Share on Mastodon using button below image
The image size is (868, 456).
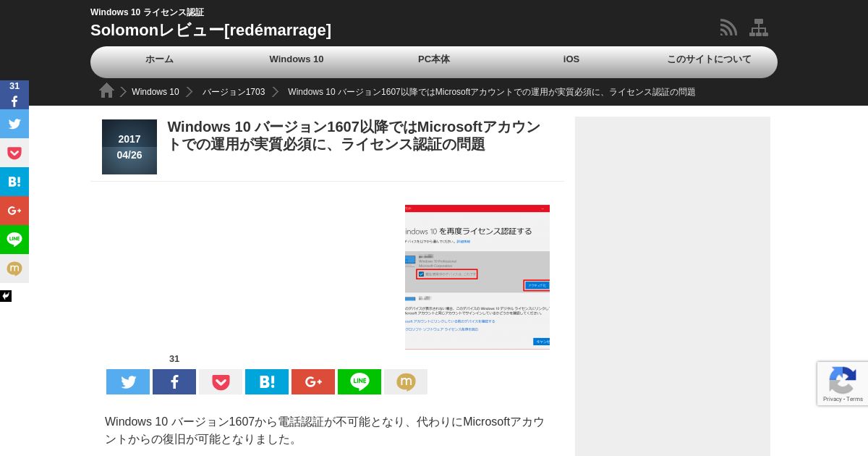(x=406, y=382)
